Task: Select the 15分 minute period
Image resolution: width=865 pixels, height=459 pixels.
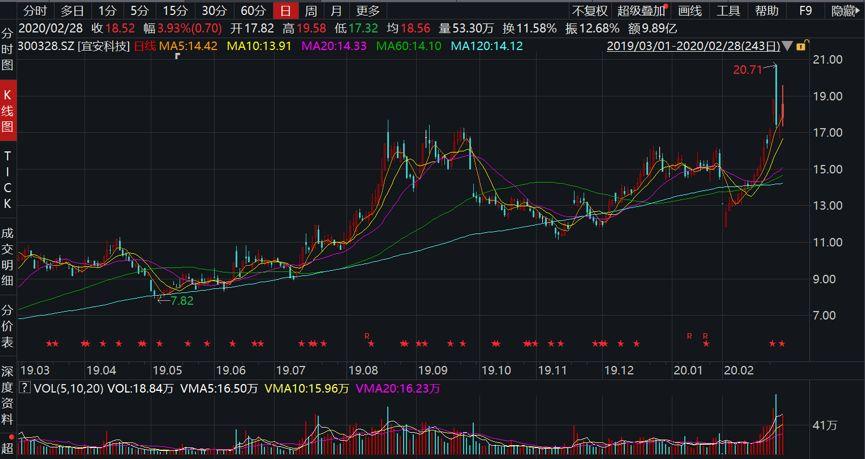Action: (x=175, y=10)
